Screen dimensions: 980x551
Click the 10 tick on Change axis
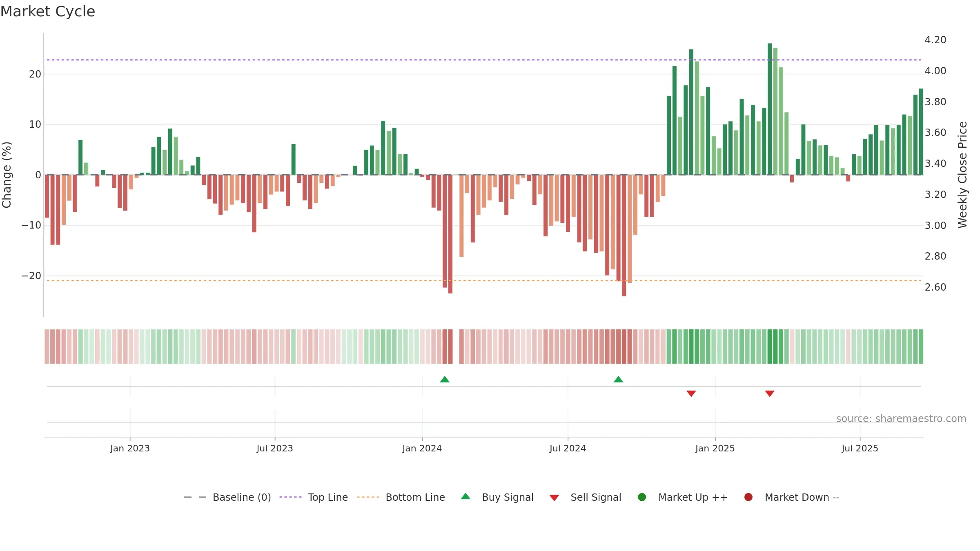click(x=35, y=124)
